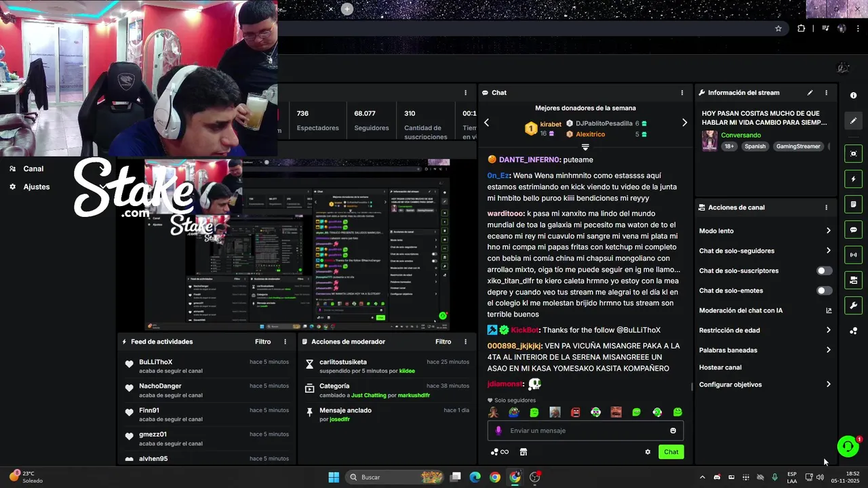The image size is (868, 488).
Task: Click josedlfr pinned message author
Action: [x=339, y=420]
